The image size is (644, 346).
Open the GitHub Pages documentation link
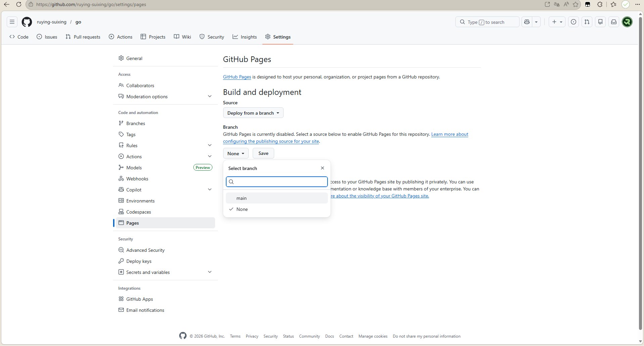point(237,77)
